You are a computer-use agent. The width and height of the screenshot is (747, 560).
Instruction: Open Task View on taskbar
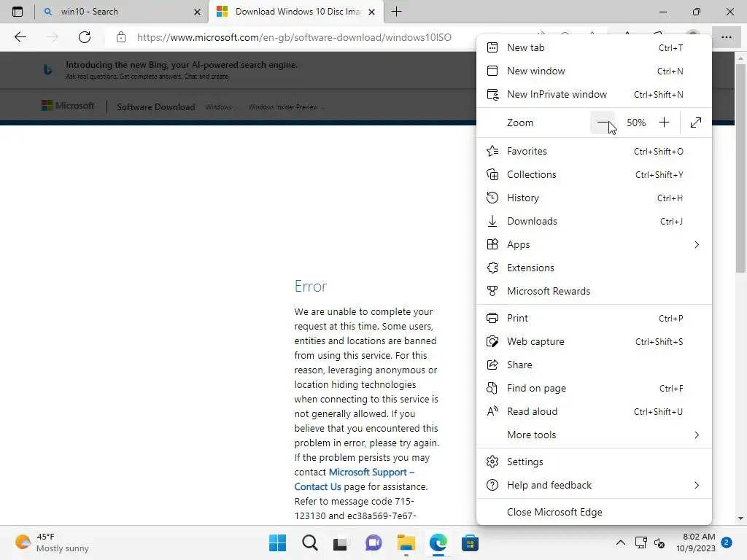pos(340,542)
